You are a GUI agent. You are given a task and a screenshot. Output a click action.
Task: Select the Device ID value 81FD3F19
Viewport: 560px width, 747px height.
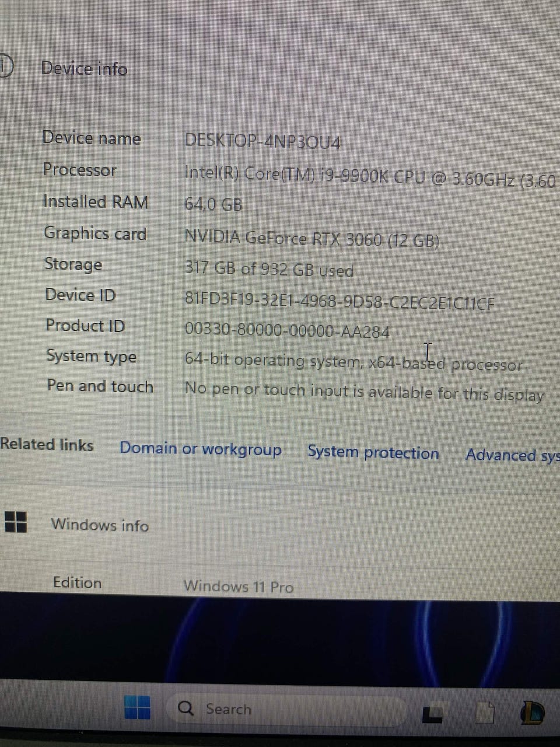point(339,302)
